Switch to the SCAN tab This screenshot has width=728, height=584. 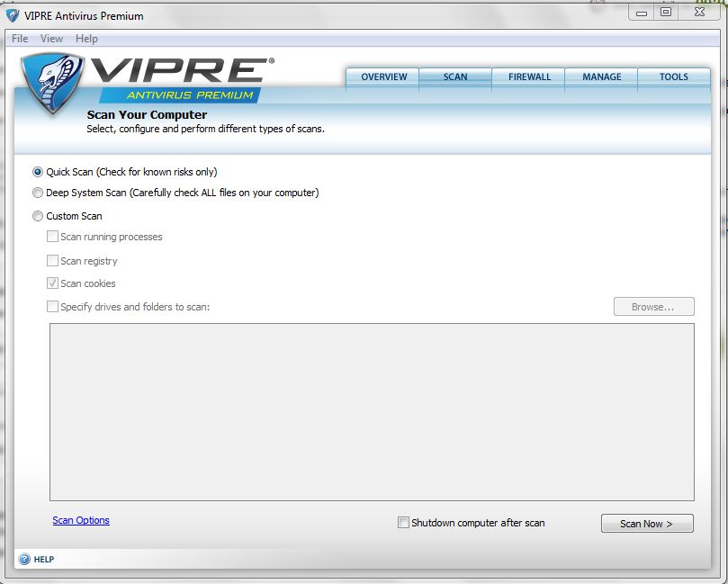tap(455, 77)
